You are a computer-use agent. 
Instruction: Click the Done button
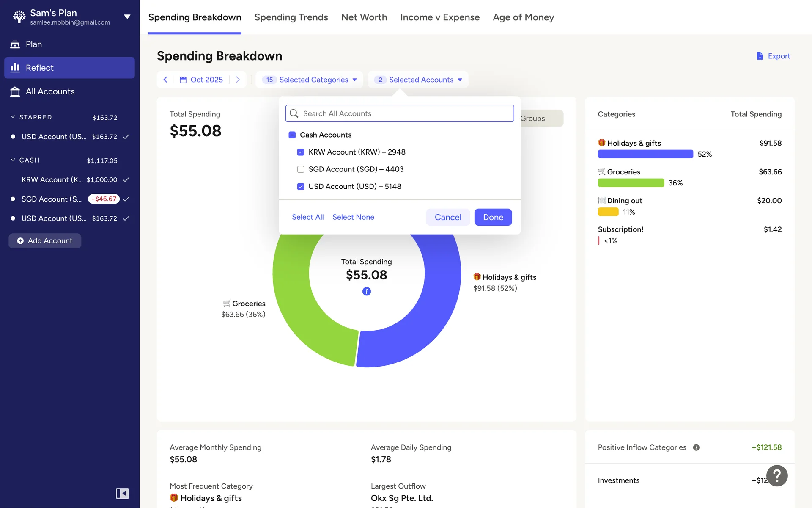coord(493,217)
